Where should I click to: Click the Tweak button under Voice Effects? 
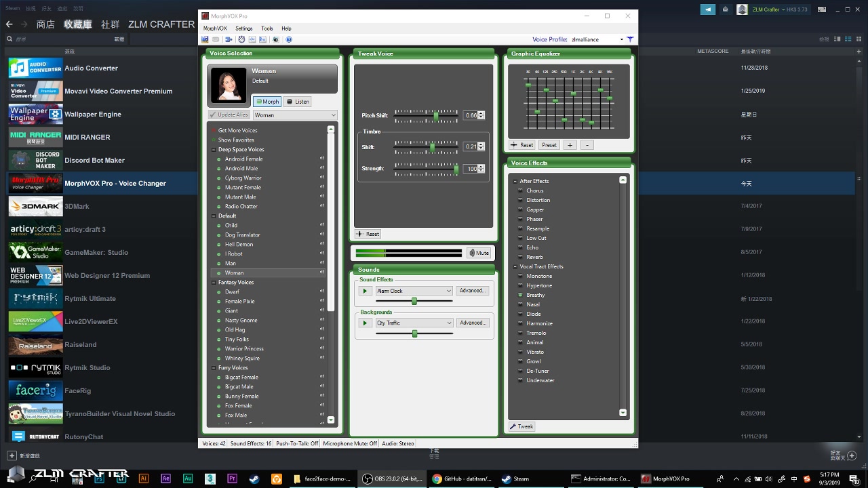521,426
